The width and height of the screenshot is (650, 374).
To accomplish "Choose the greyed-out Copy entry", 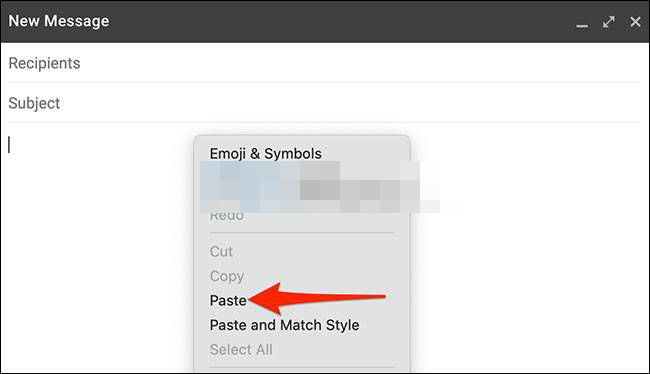I will tap(226, 276).
